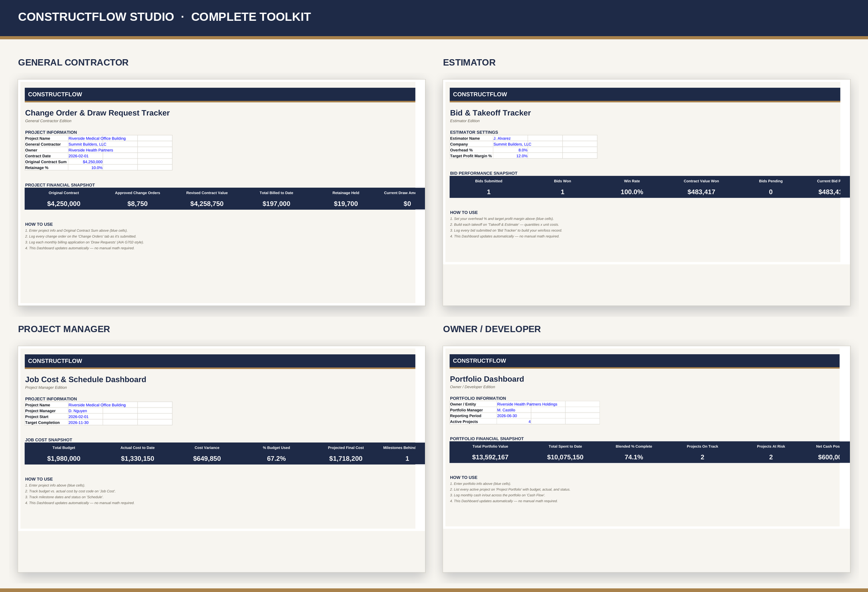Open the Owner / Developer Portfolio thumbnail
868x592 pixels.
646,459
